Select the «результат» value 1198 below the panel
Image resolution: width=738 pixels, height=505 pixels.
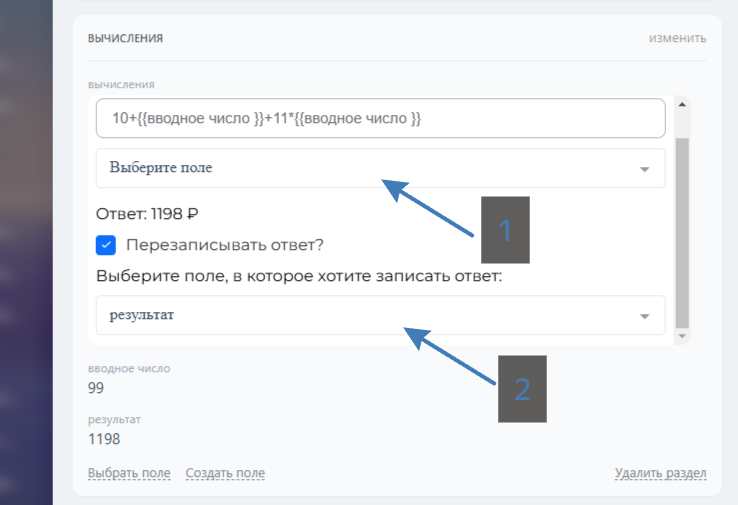(104, 438)
